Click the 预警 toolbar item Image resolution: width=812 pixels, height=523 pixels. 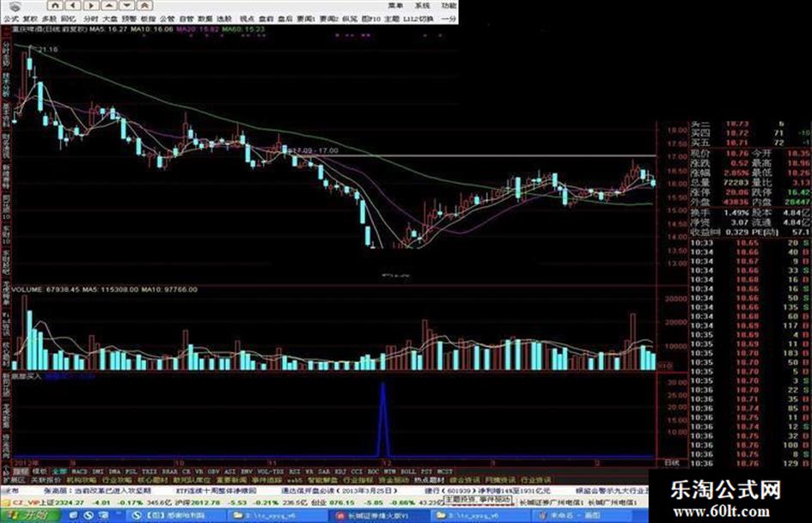[x=130, y=19]
